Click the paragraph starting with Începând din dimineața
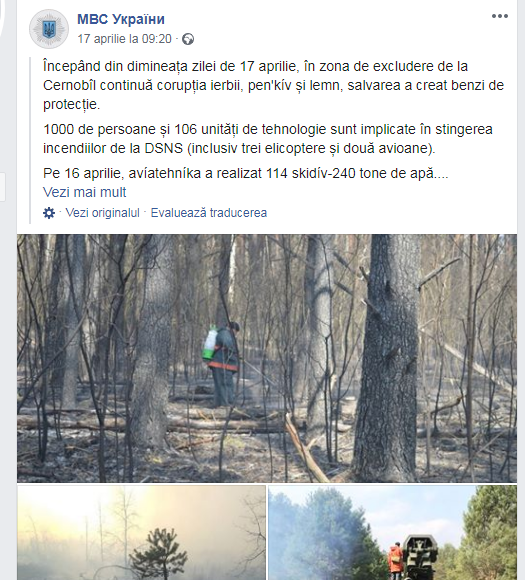The image size is (525, 580). (273, 85)
